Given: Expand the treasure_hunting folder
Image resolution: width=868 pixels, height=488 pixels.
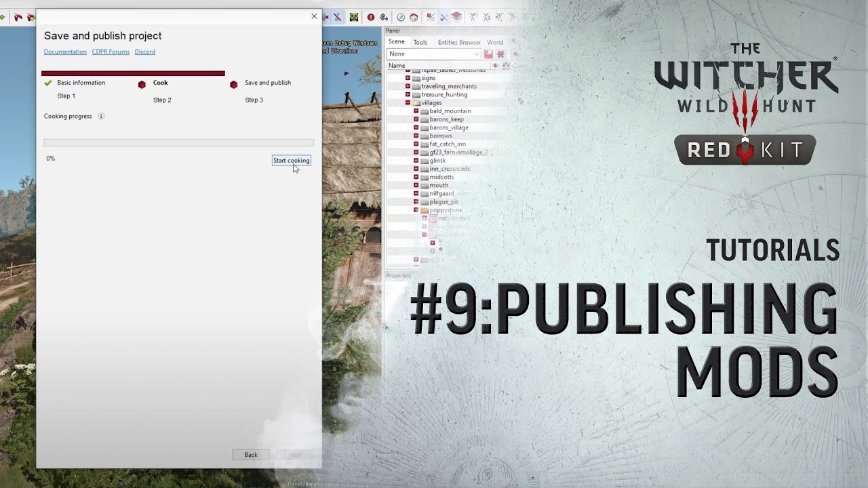Looking at the screenshot, I should click(408, 94).
